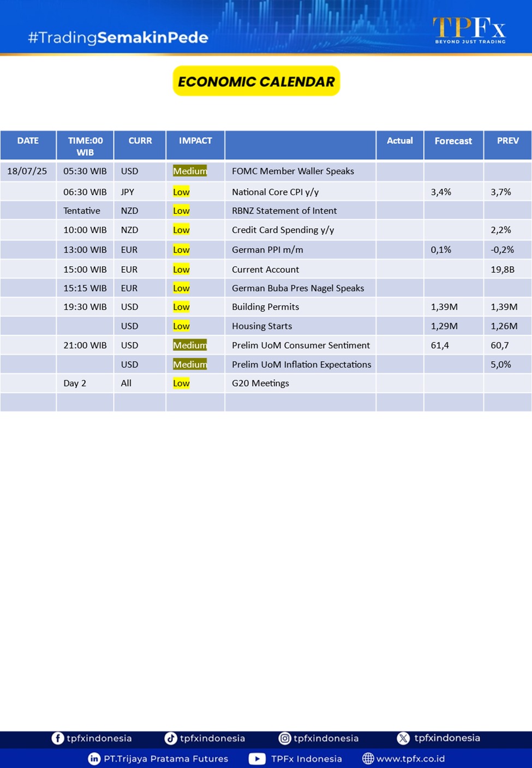Click the ECONOMIC CALENDAR yellow banner
This screenshot has height=768, width=532.
click(256, 81)
